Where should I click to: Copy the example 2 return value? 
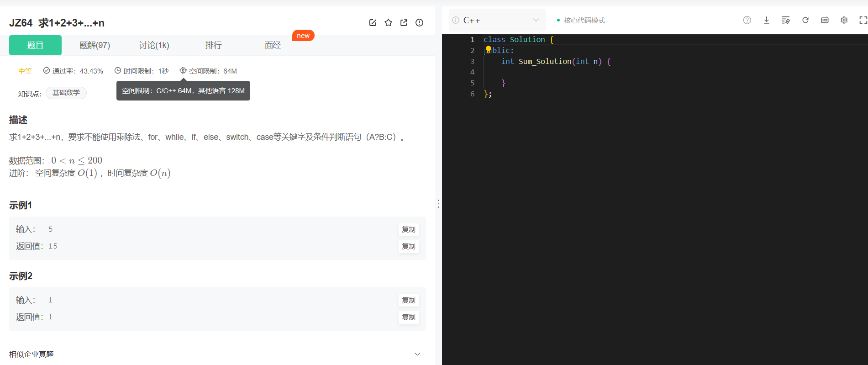click(x=409, y=317)
